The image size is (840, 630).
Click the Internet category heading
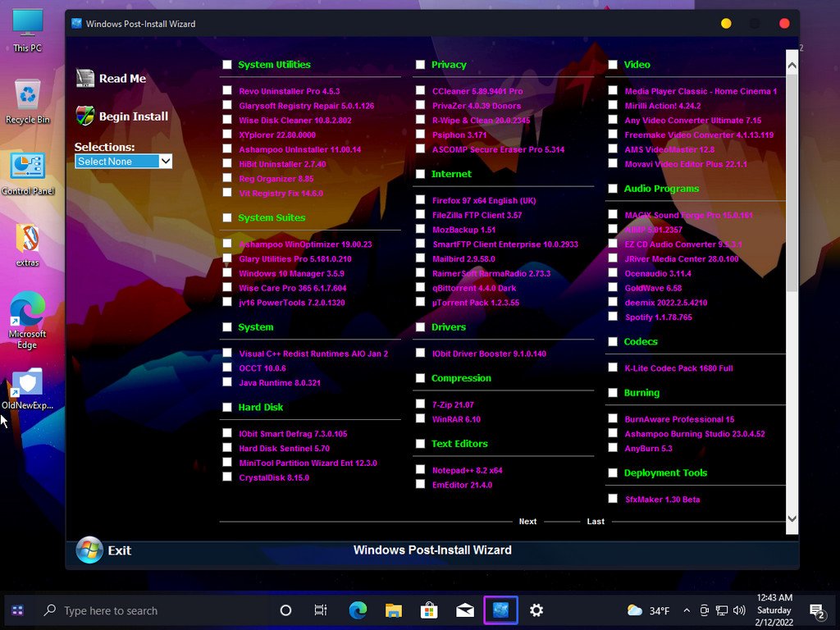click(x=452, y=174)
